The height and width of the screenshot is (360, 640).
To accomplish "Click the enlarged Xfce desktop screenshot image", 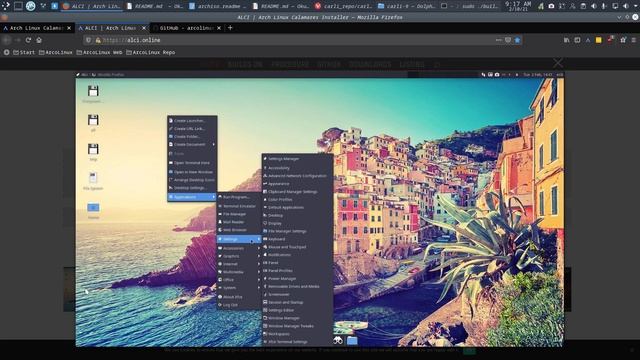I will 320,209.
